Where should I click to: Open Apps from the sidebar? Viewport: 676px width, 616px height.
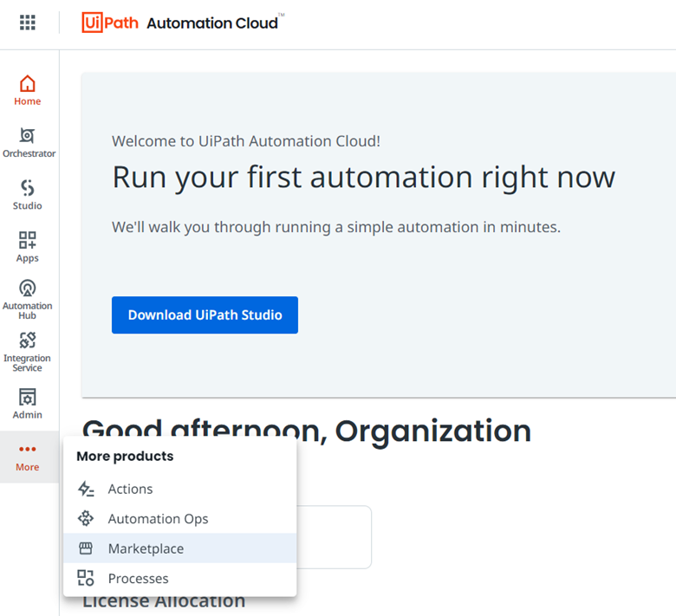(28, 247)
